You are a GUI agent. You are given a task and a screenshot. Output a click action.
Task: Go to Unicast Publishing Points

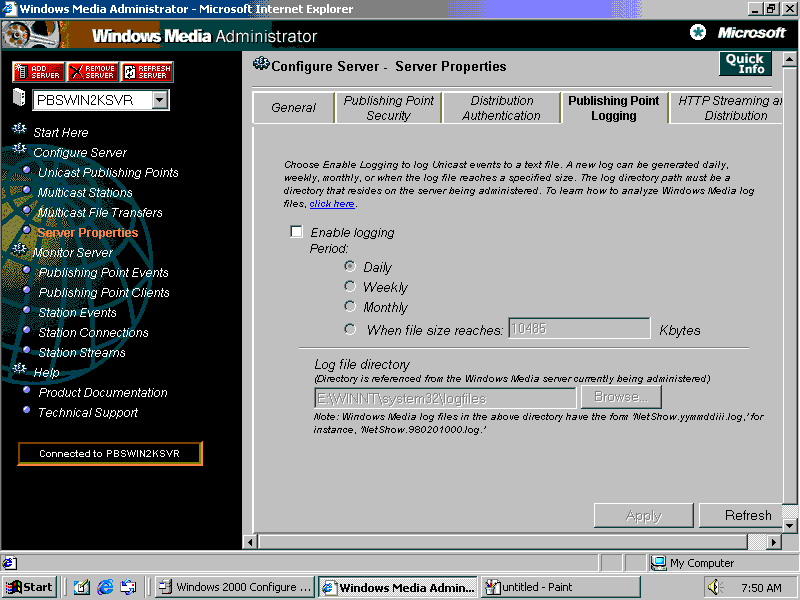[108, 172]
